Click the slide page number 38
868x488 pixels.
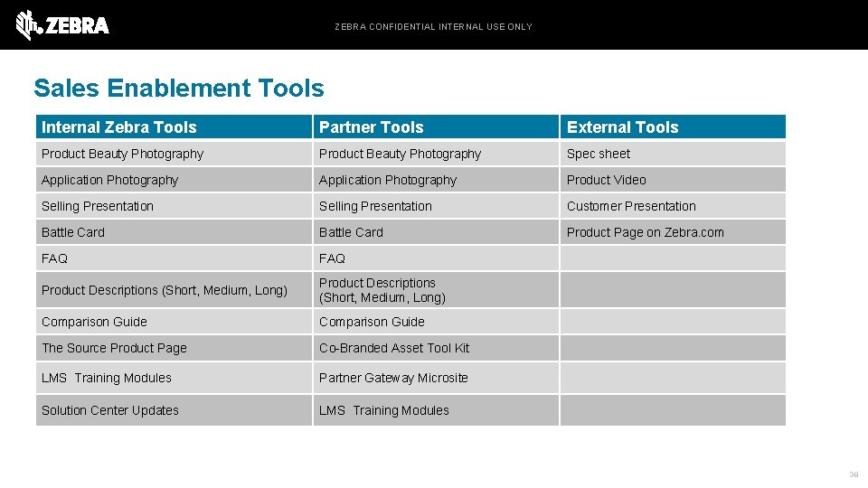click(854, 474)
